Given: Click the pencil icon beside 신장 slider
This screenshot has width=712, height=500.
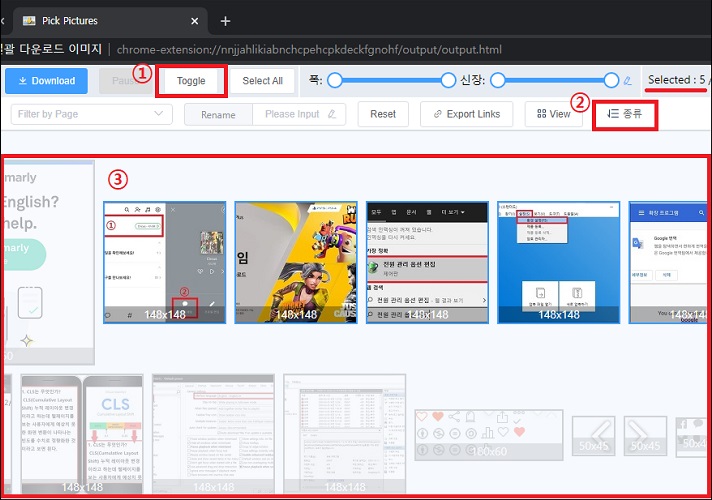Looking at the screenshot, I should pyautogui.click(x=628, y=81).
